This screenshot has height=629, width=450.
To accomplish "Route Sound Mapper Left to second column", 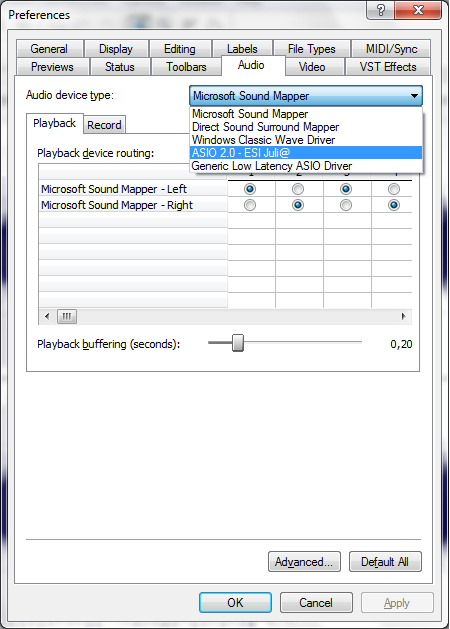I will [298, 189].
